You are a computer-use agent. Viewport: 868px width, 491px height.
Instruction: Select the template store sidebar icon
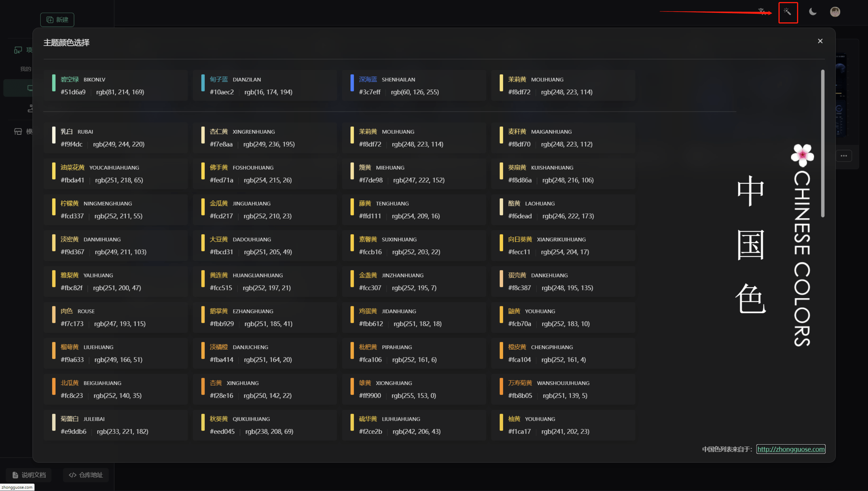[18, 131]
